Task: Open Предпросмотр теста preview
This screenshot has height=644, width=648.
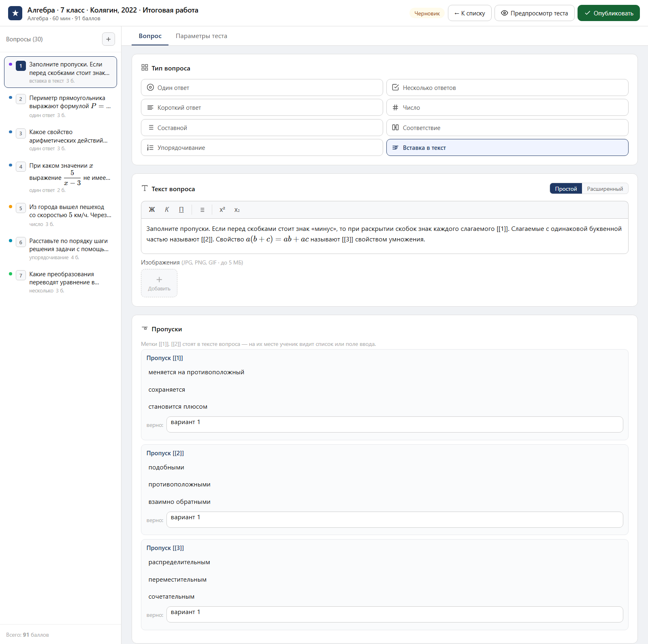Action: tap(535, 13)
